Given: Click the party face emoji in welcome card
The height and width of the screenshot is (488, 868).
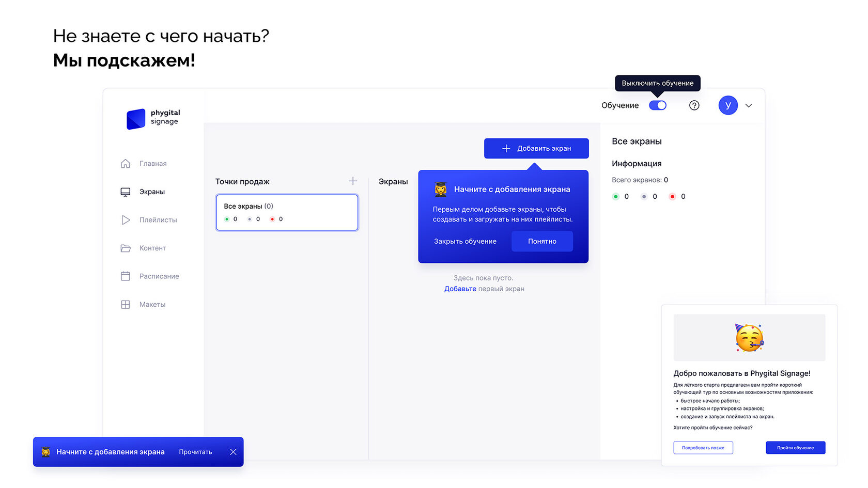Looking at the screenshot, I should (749, 338).
